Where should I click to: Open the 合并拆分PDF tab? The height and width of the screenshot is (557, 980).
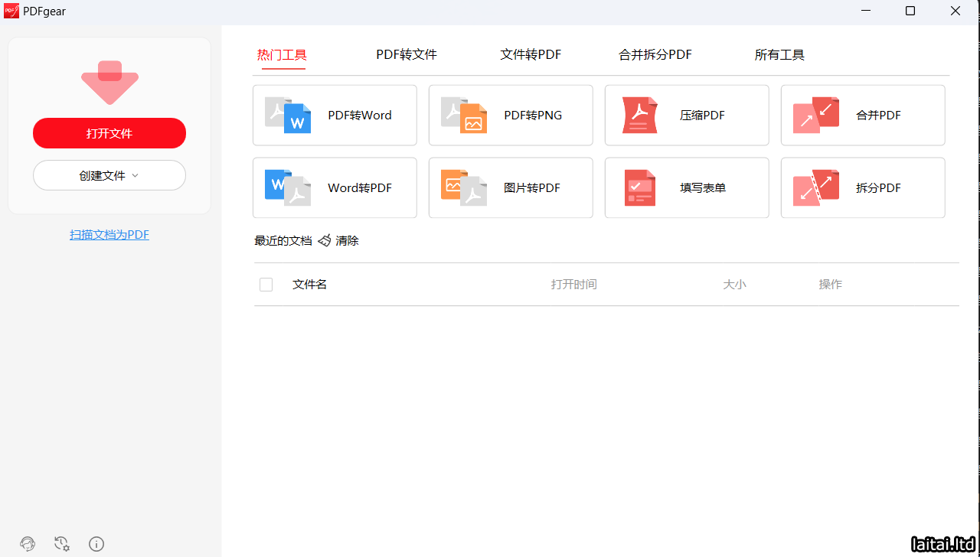(x=655, y=55)
